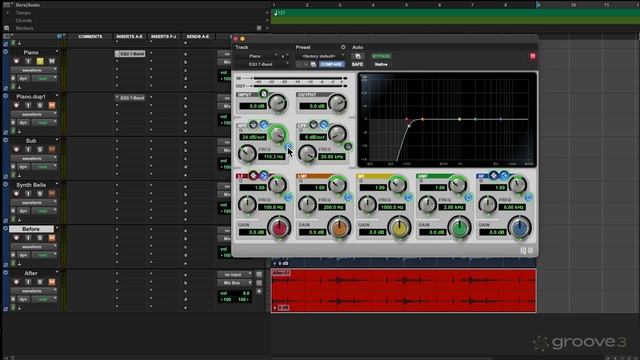The height and width of the screenshot is (360, 640).
Task: Click the markers ruler icon
Action: pyautogui.click(x=6, y=28)
